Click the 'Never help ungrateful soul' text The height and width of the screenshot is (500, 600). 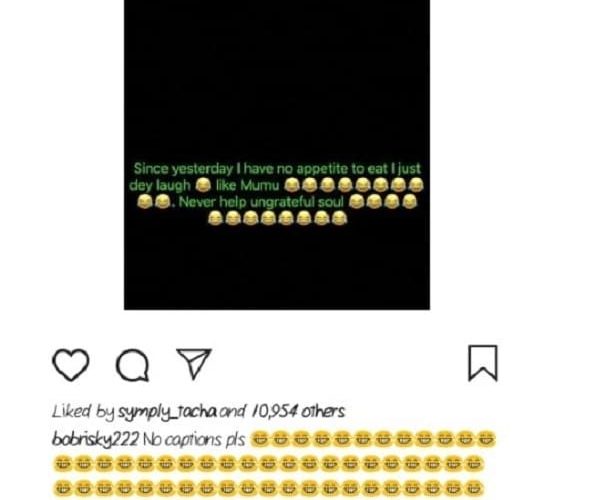click(261, 202)
